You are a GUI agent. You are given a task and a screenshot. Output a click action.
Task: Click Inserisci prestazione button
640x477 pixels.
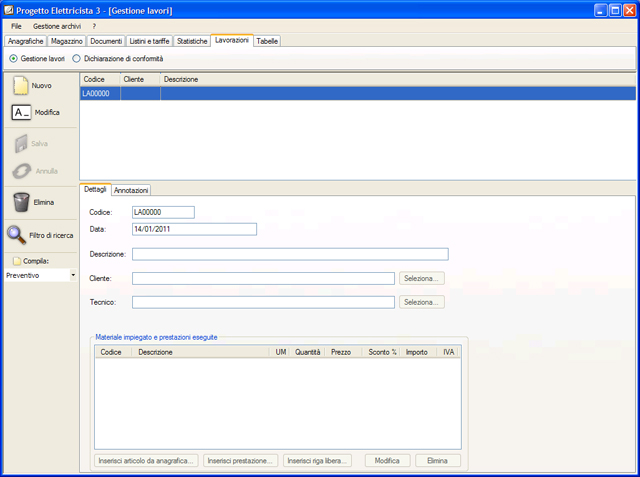(240, 461)
